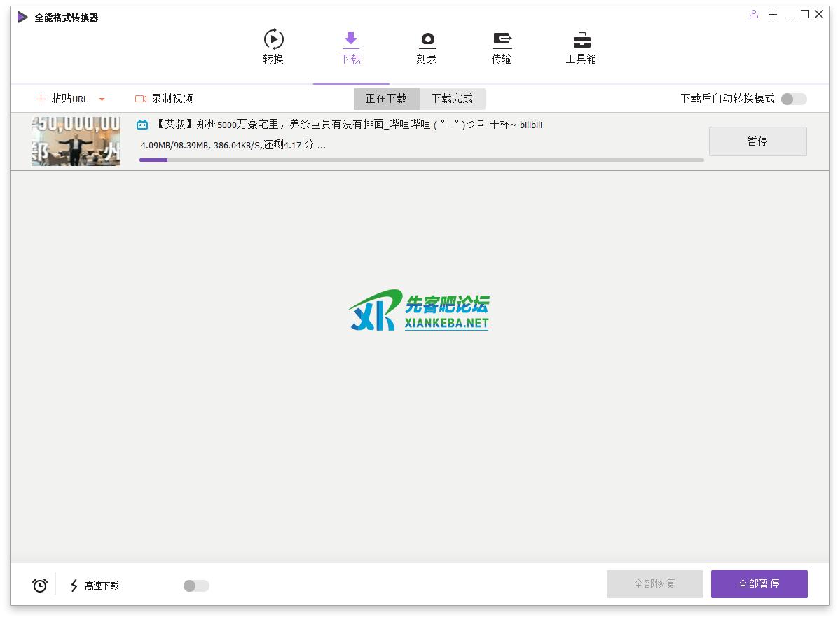This screenshot has height=622, width=840.
Task: Click the lightning icon next to 高速下载
Action: tap(74, 585)
